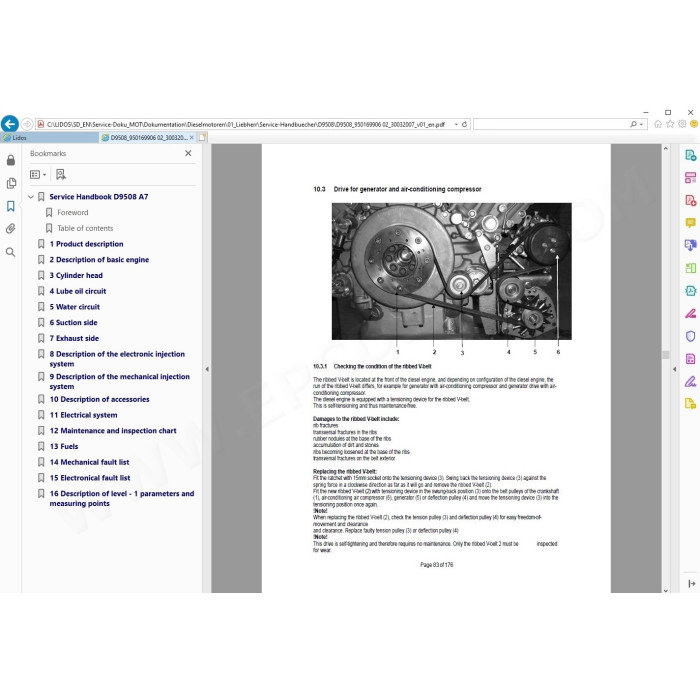Close the D9508 PDF tab
Screen dimensions: 700x700
pyautogui.click(x=192, y=138)
